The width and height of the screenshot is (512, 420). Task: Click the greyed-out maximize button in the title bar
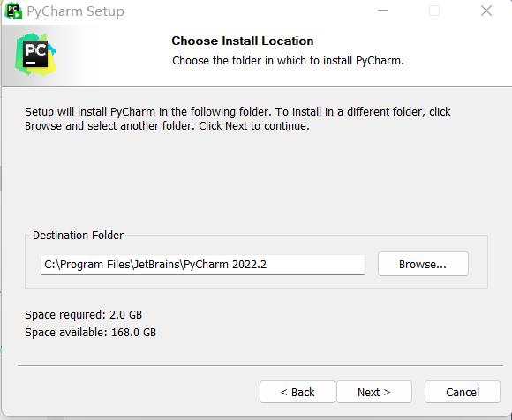click(434, 11)
